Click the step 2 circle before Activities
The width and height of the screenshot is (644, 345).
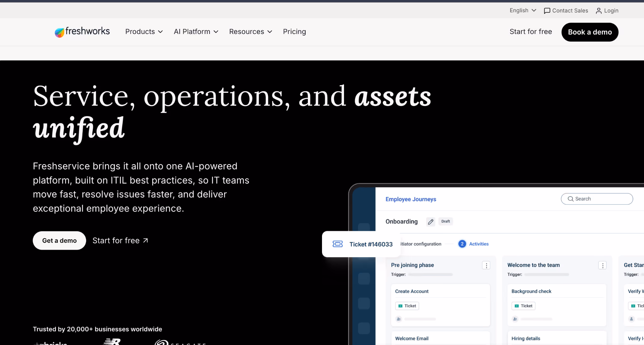click(x=462, y=244)
